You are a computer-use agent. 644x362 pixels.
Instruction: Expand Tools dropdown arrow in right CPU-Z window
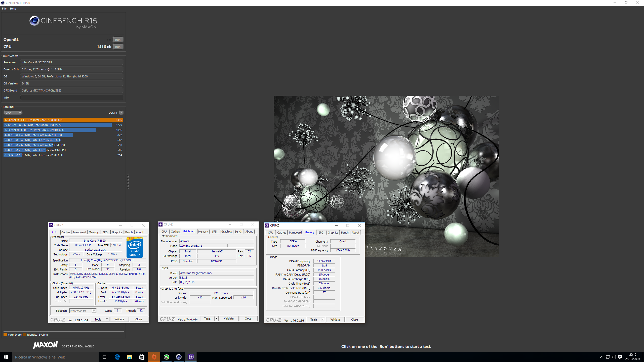tap(323, 320)
